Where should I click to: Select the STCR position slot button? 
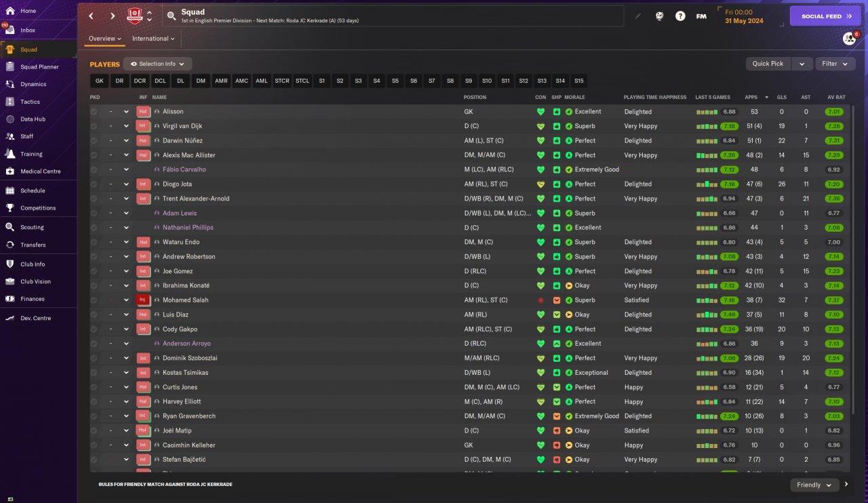(x=282, y=81)
